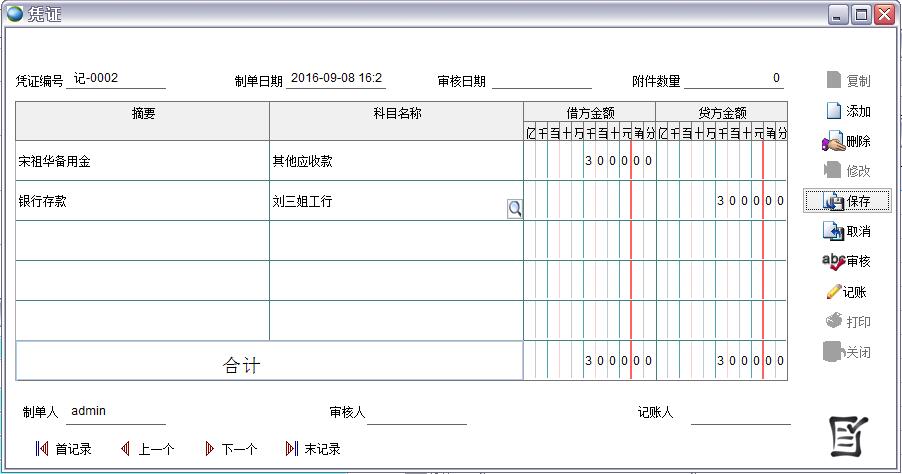The image size is (902, 474).
Task: Click the Audit (审核) button
Action: click(x=846, y=261)
